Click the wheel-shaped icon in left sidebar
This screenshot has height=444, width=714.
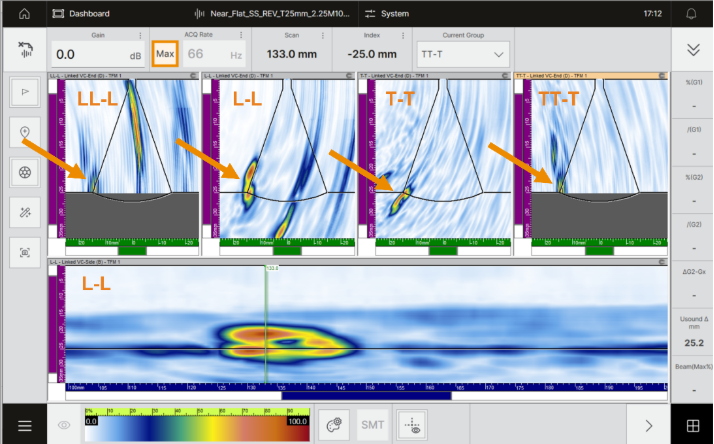tap(24, 171)
